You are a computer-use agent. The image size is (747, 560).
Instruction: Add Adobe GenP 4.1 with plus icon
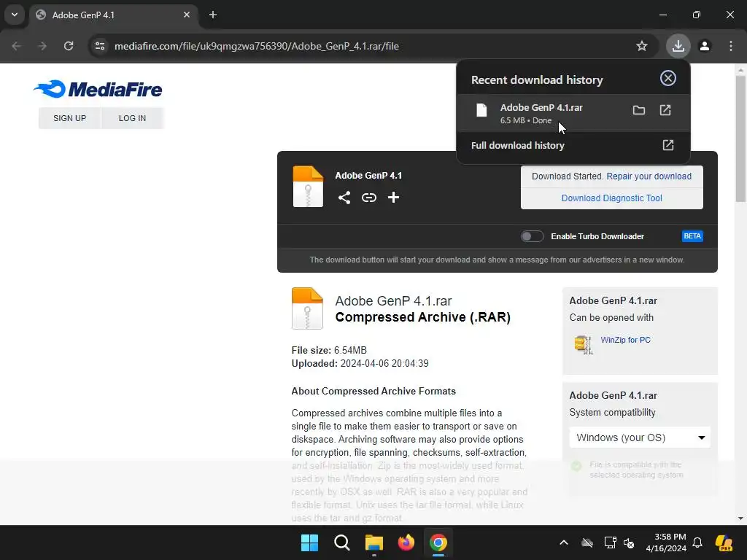[x=393, y=198]
